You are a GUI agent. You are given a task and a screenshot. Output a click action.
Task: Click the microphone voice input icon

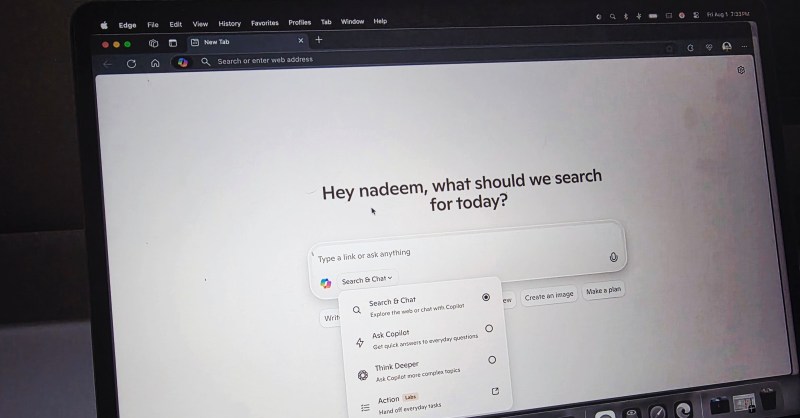coord(613,257)
